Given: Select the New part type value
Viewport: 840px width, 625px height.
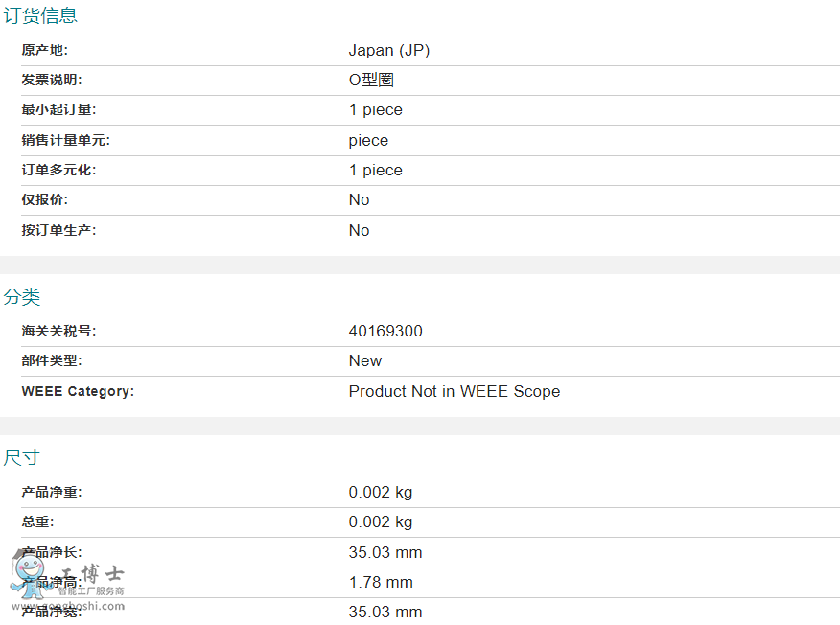Looking at the screenshot, I should pos(365,361).
